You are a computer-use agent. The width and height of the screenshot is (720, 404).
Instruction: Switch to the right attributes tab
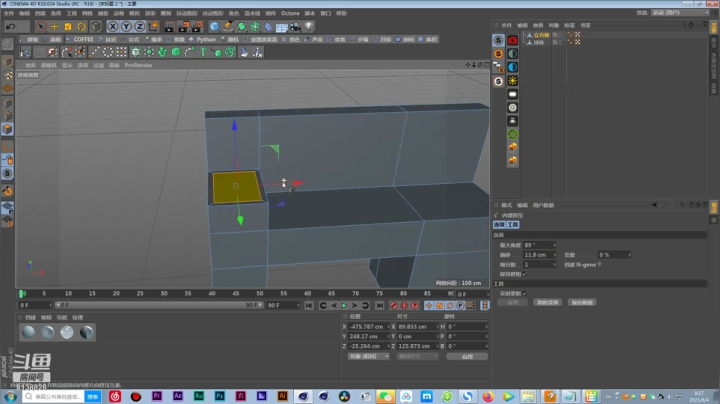[512, 224]
